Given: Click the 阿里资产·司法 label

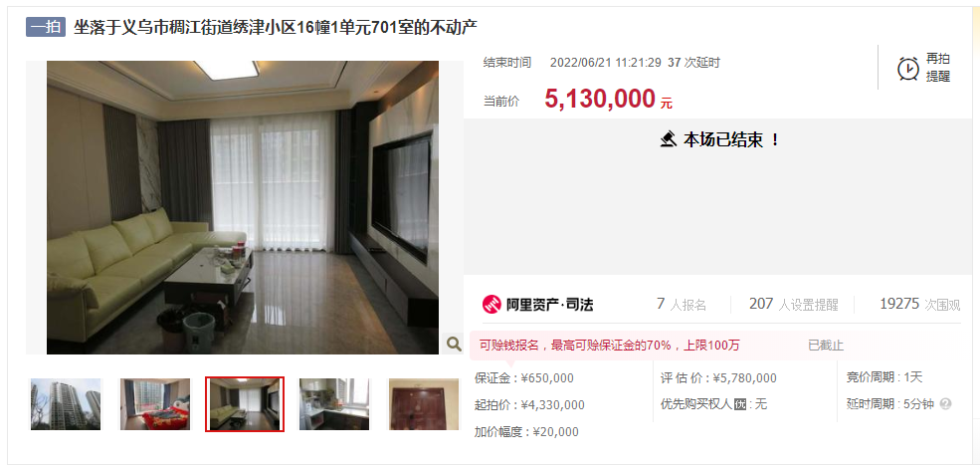Looking at the screenshot, I should (549, 305).
